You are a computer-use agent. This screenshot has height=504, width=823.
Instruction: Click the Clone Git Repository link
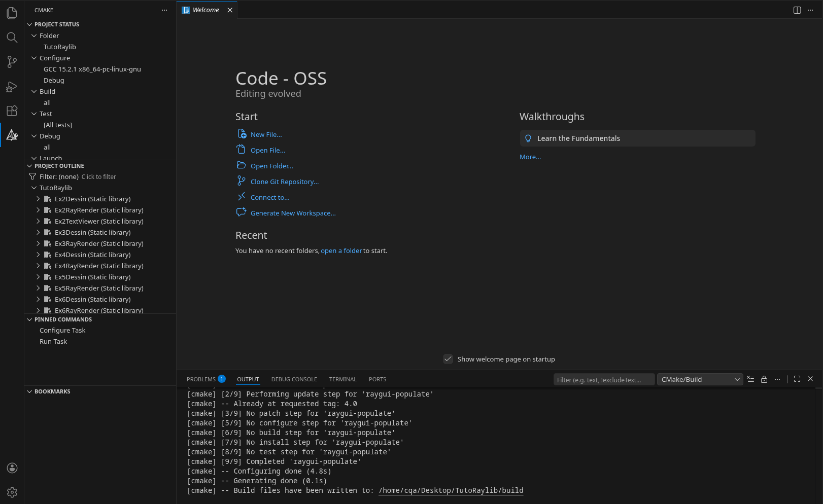[x=284, y=182]
